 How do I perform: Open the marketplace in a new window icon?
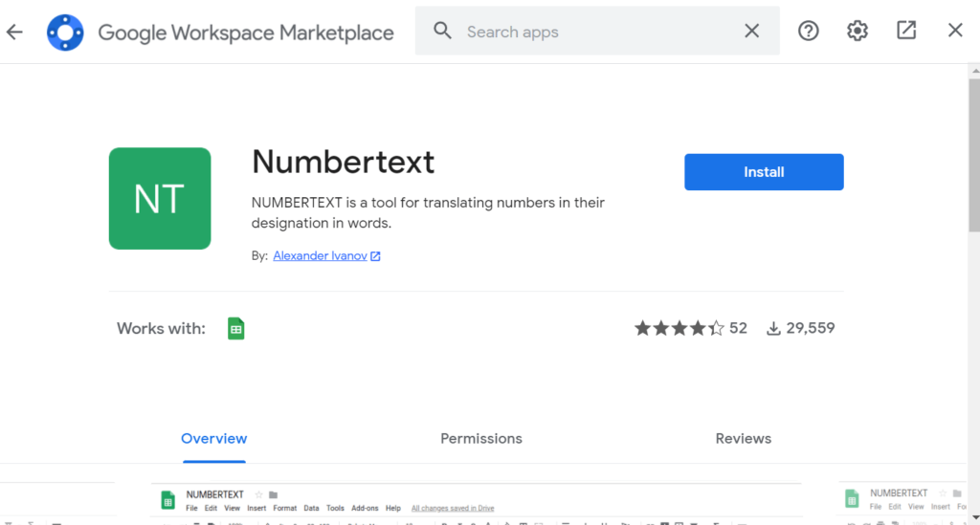(906, 30)
